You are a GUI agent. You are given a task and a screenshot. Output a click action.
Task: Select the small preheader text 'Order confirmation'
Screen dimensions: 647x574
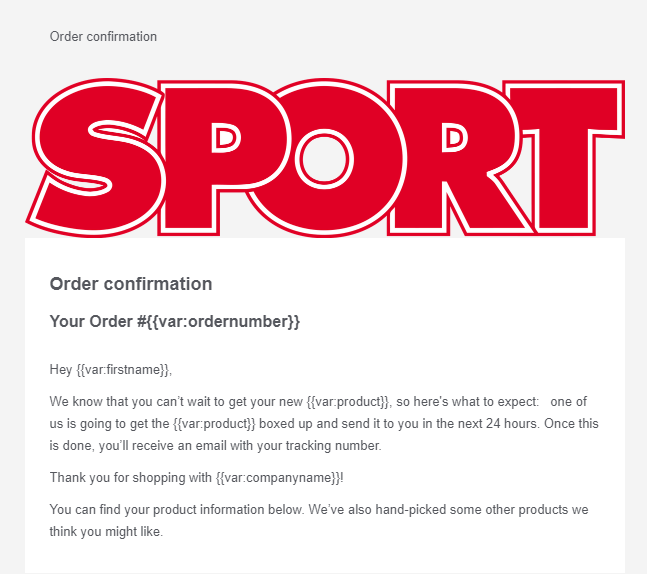pyautogui.click(x=103, y=36)
